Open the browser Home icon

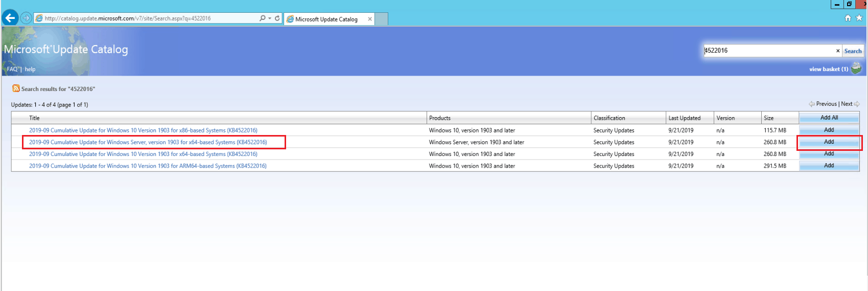pyautogui.click(x=848, y=18)
